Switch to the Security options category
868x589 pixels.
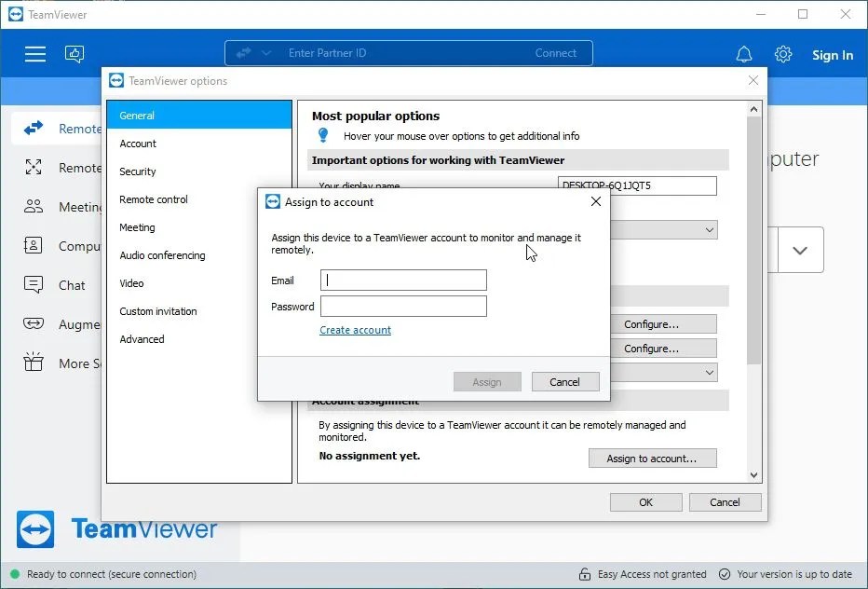coord(137,171)
